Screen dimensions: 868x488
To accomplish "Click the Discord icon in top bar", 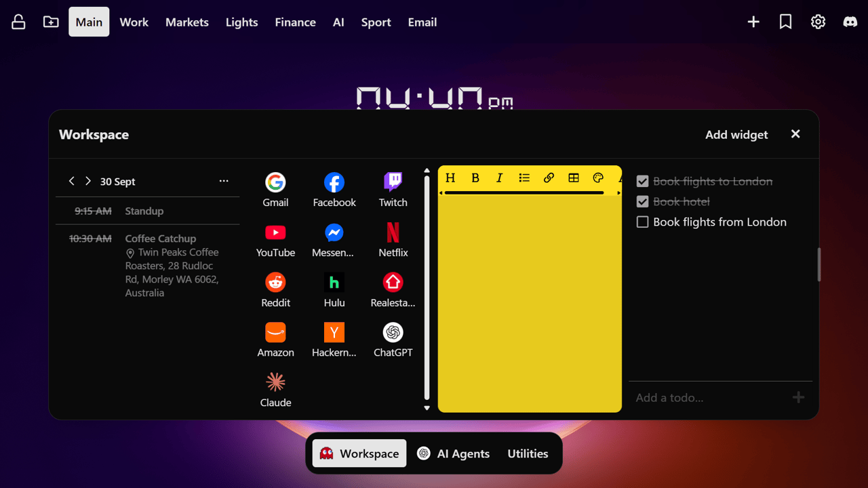I will 850,22.
